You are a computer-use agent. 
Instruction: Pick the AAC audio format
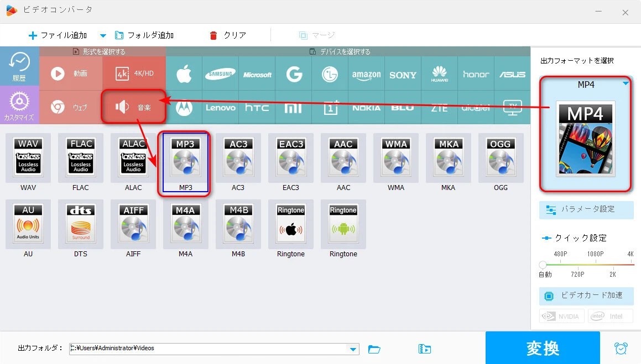tap(343, 158)
